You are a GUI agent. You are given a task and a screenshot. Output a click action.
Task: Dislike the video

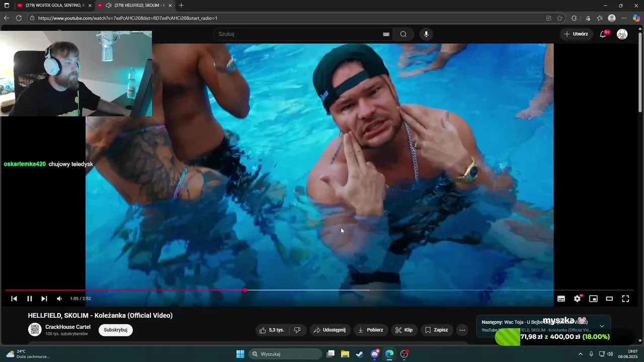tap(297, 330)
